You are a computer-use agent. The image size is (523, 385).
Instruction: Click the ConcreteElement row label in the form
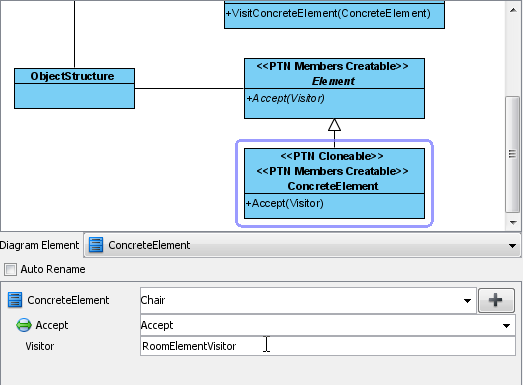(x=68, y=300)
